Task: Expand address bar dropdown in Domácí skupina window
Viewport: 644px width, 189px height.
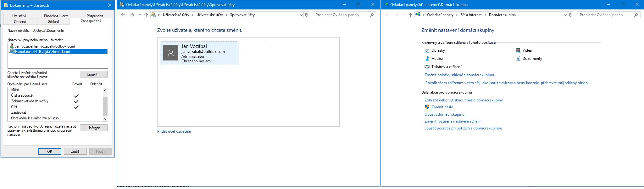Action: tap(565, 15)
